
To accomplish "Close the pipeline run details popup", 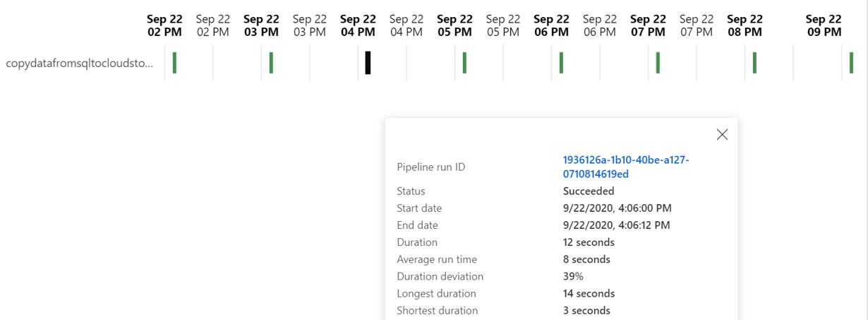I will point(721,134).
